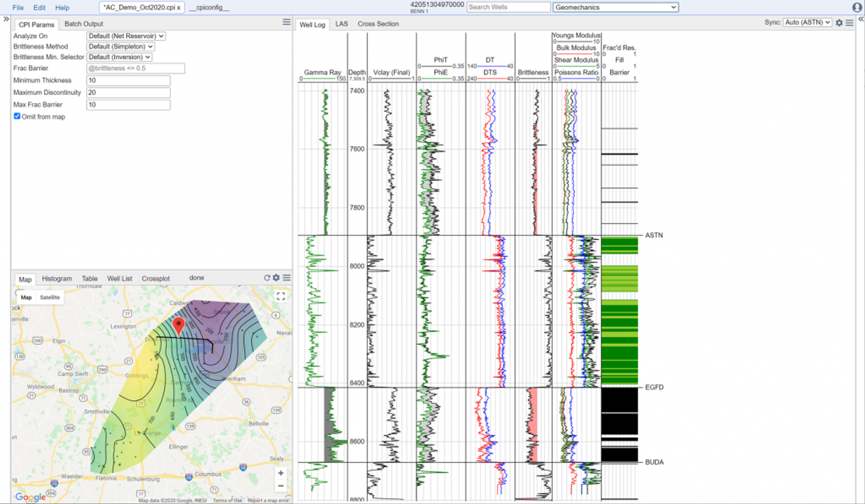Open Analyze On dropdown

[126, 36]
